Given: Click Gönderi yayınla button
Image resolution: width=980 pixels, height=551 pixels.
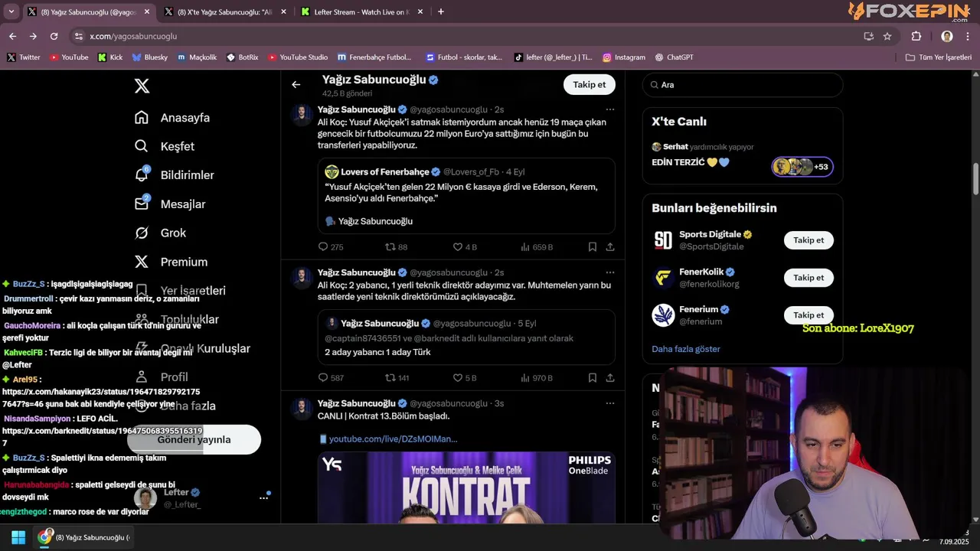Looking at the screenshot, I should point(194,439).
